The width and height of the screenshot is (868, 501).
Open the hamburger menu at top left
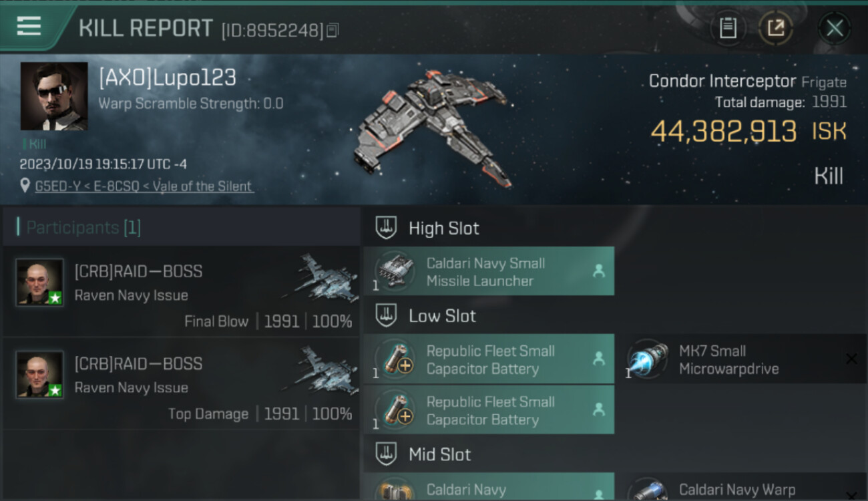click(29, 27)
